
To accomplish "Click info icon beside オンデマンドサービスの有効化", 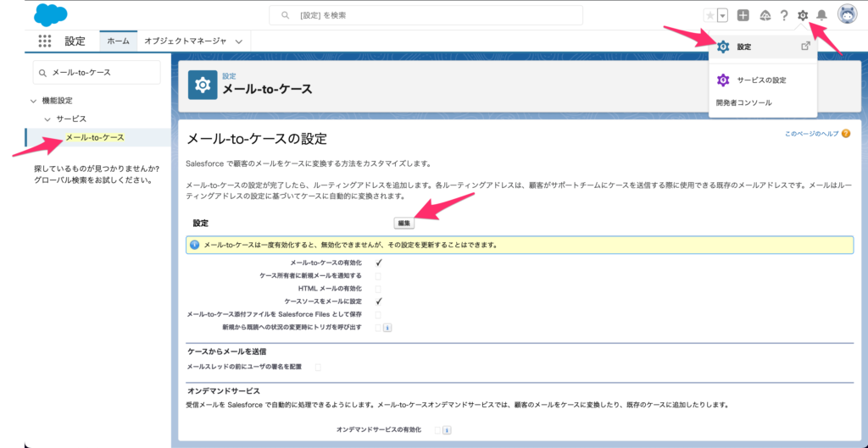I will (447, 430).
